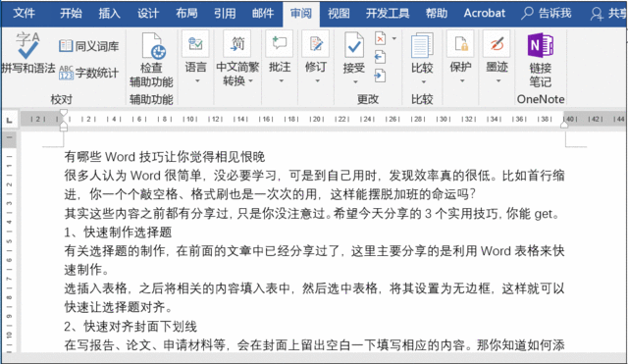
Task: Click the text 速制作。 in the document
Action: [x=87, y=270]
